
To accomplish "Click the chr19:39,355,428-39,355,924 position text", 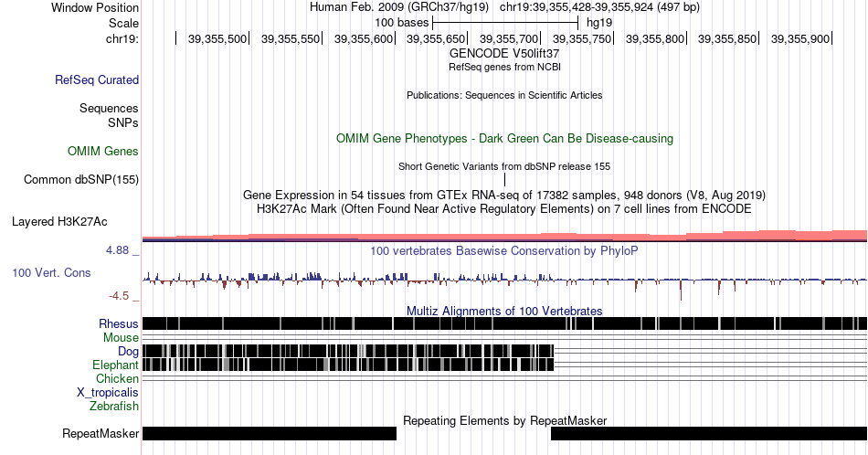I will pyautogui.click(x=599, y=7).
